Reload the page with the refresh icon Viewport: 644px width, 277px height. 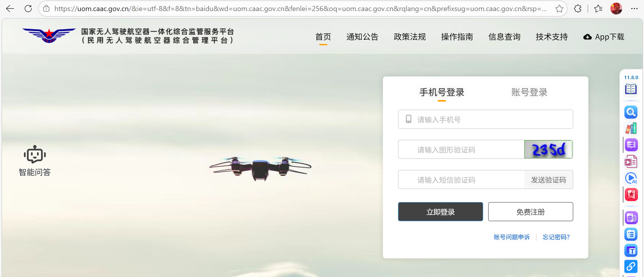pyautogui.click(x=28, y=9)
